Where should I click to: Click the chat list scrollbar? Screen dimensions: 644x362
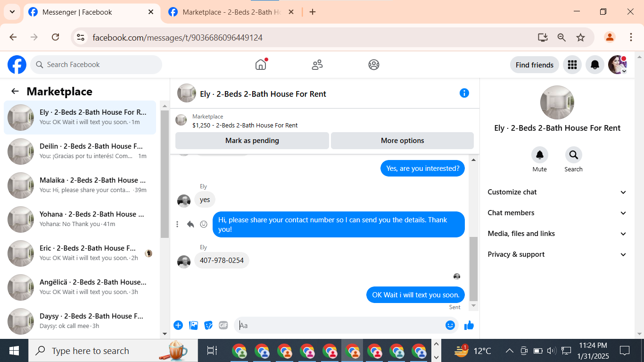click(165, 174)
